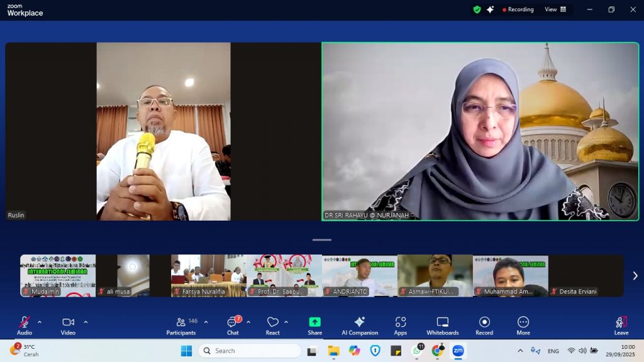Expand video options arrow next to Video

(86, 322)
